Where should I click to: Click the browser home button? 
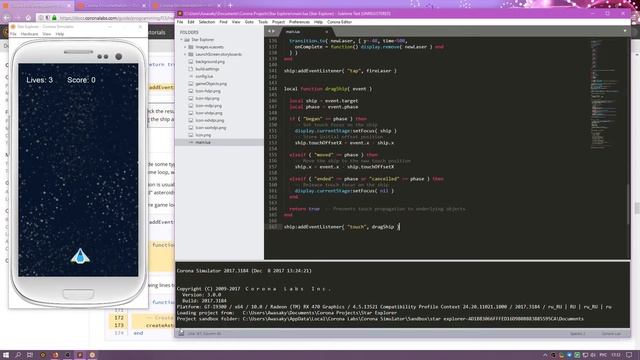28,18
